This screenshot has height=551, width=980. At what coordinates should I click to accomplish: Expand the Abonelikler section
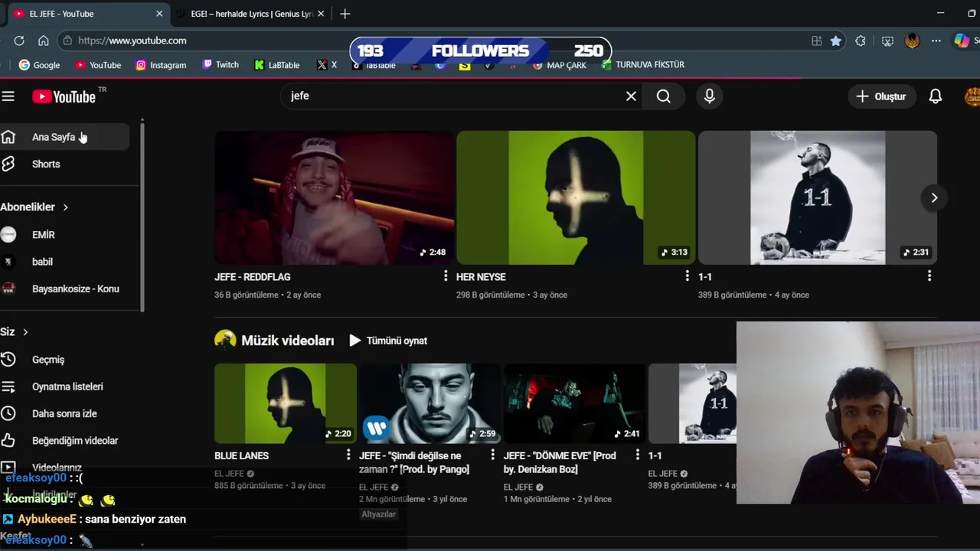(x=34, y=207)
